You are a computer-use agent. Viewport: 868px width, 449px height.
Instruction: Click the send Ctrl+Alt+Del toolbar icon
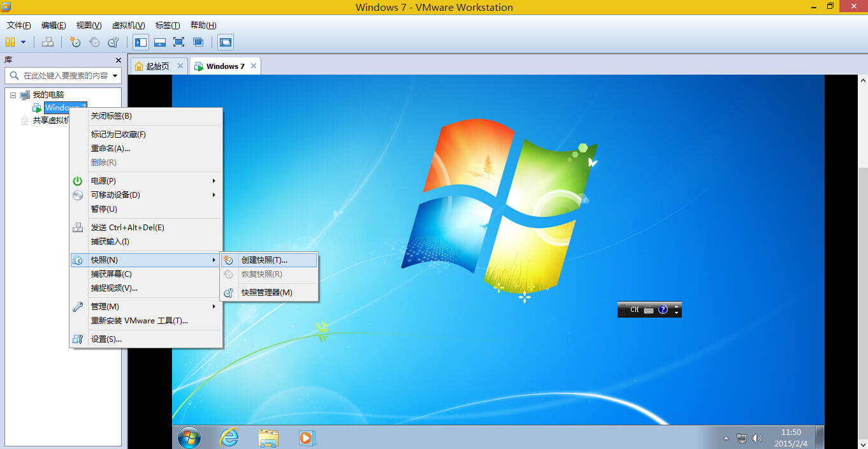tap(48, 42)
